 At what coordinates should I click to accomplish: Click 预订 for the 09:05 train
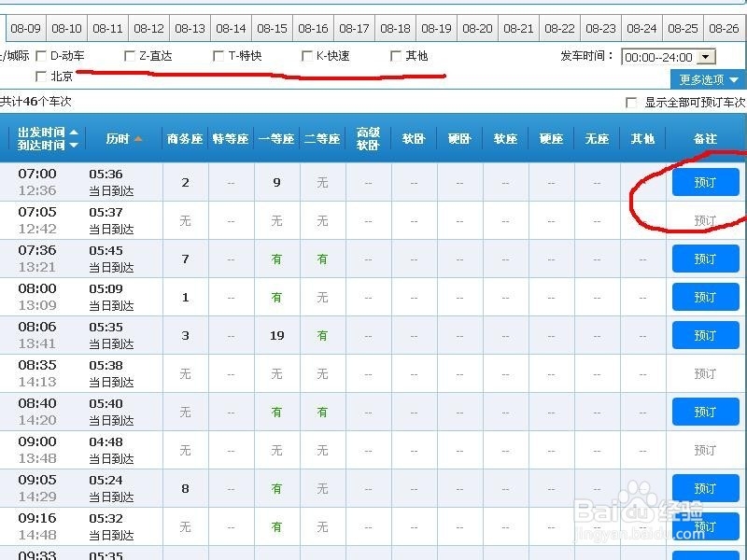click(x=705, y=487)
